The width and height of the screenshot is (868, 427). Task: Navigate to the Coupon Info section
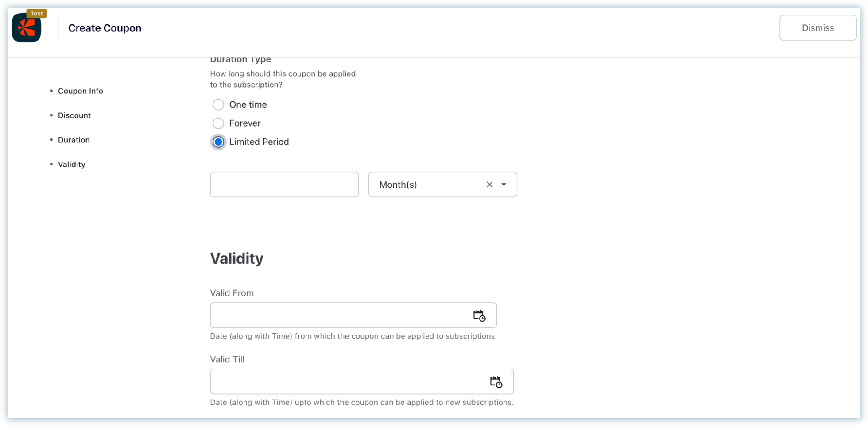(81, 91)
